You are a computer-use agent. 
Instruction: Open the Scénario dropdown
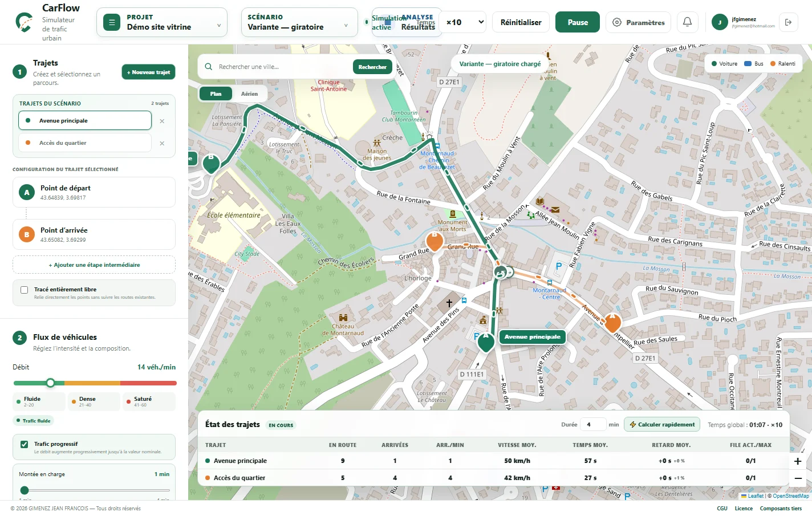click(x=299, y=22)
